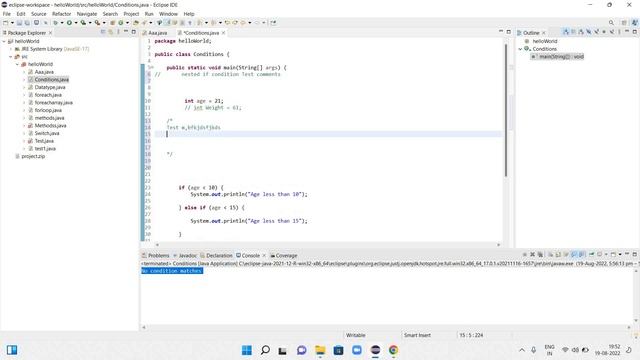Click Link with Editor icon in Package Explorer
Viewport: 640px width, 360px height.
coord(111,32)
